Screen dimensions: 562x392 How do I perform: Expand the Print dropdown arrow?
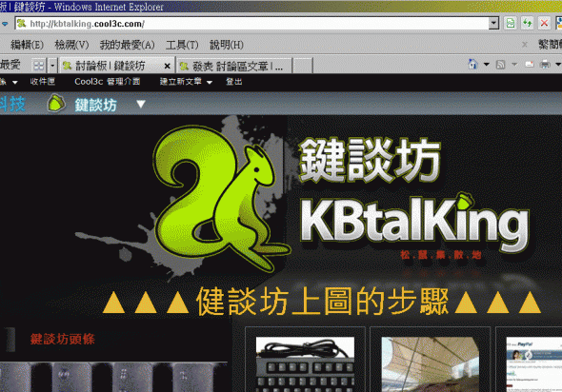click(x=558, y=65)
